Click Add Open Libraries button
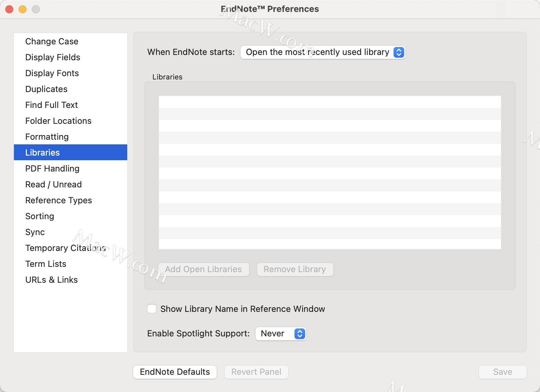The image size is (540, 392). click(203, 269)
